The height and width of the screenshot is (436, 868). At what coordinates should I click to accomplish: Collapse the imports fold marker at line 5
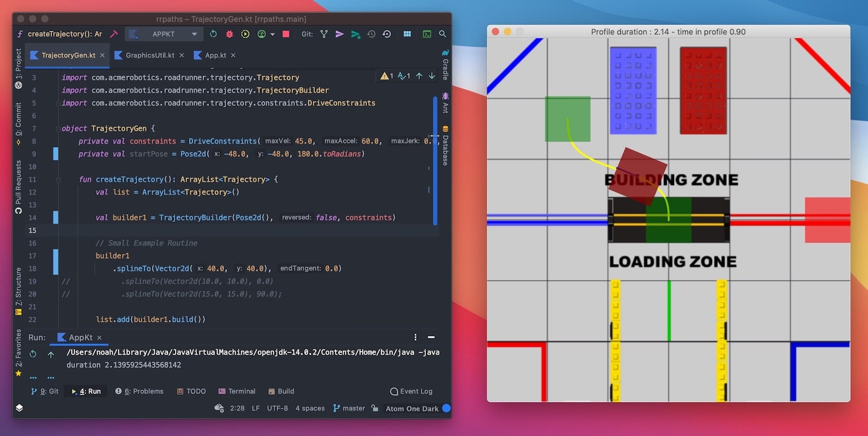[58, 103]
